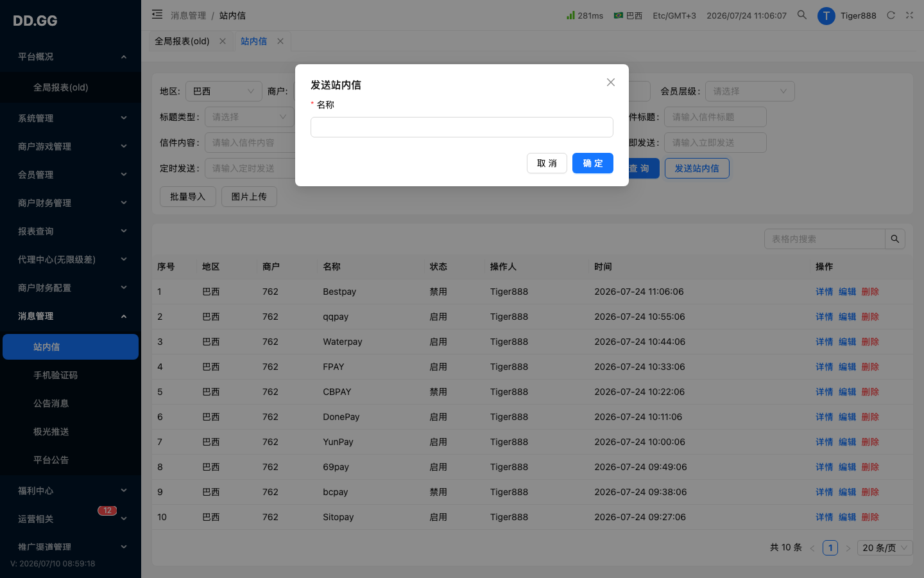
Task: Collapse the 平台概况 menu section
Action: (71, 57)
